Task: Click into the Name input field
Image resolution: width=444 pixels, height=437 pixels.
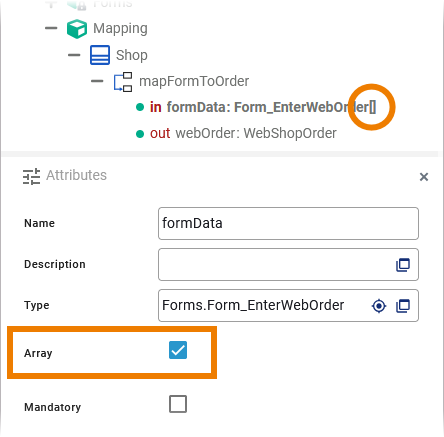Action: pyautogui.click(x=288, y=223)
